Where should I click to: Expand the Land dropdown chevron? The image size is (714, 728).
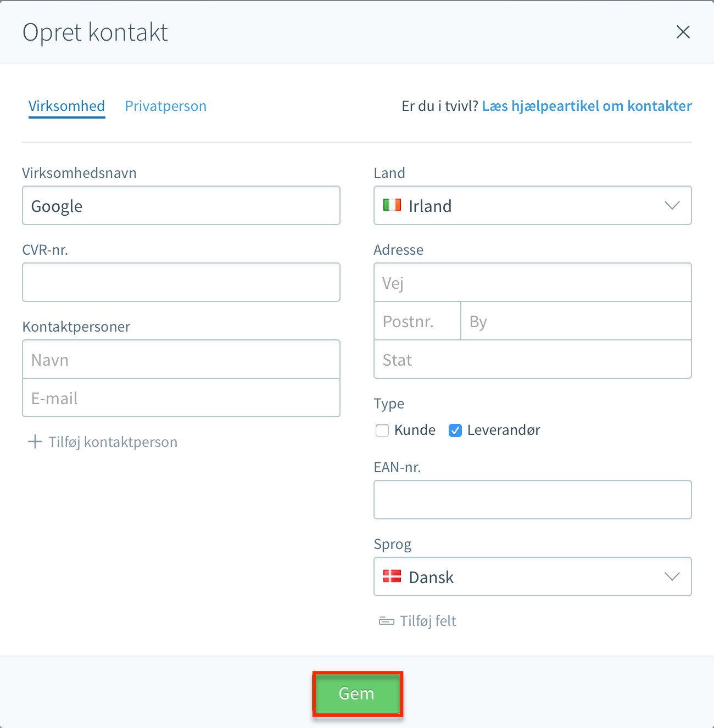pyautogui.click(x=672, y=205)
